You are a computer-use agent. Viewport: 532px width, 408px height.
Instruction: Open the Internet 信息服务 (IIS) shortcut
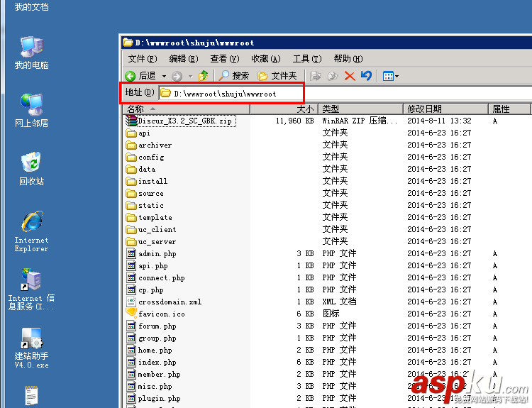click(x=31, y=290)
